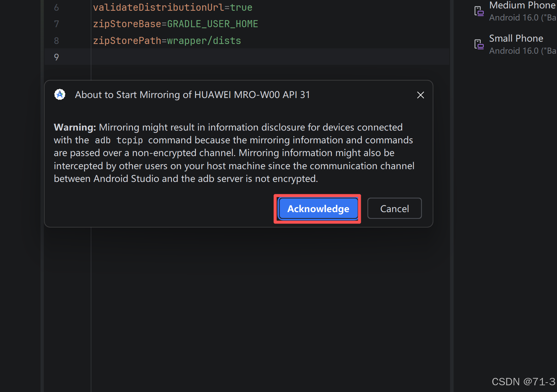Click the validateDistributionUrl=true line
The width and height of the screenshot is (557, 392).
click(x=173, y=7)
